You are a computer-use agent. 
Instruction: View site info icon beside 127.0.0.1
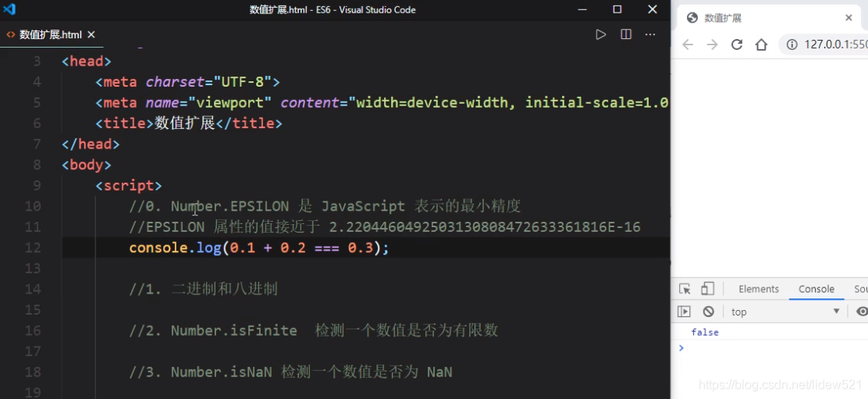click(x=793, y=45)
